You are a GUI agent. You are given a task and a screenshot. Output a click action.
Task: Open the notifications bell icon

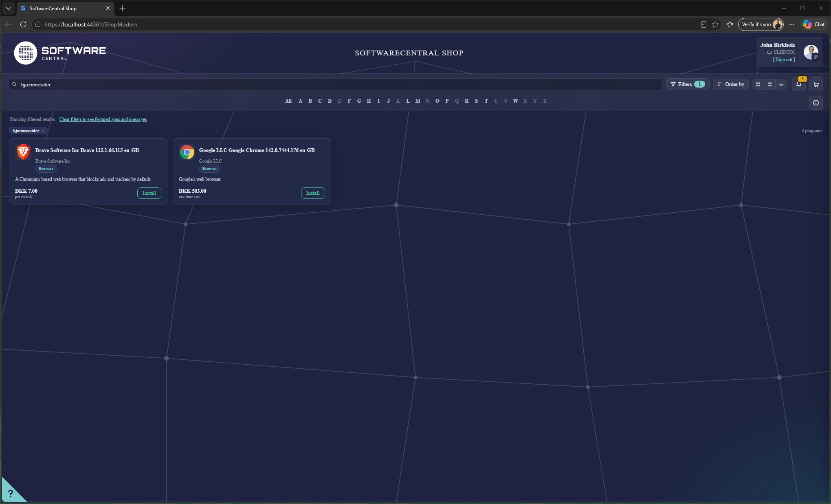tap(799, 84)
